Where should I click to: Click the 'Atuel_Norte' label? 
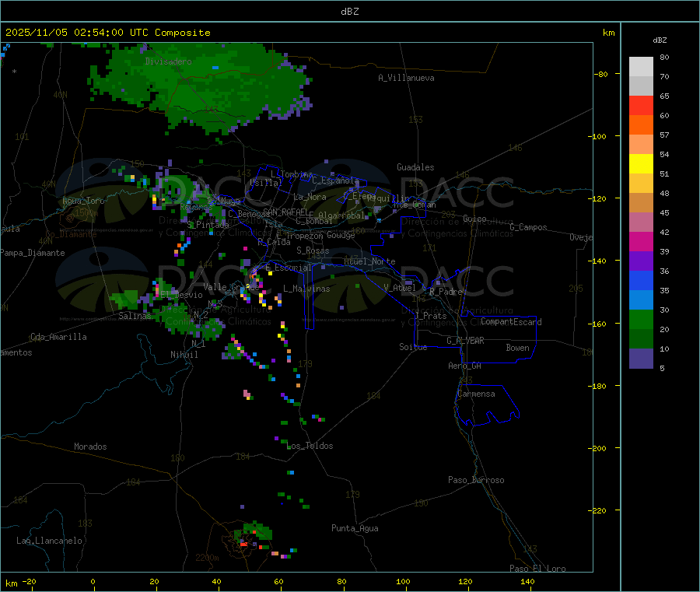369,261
